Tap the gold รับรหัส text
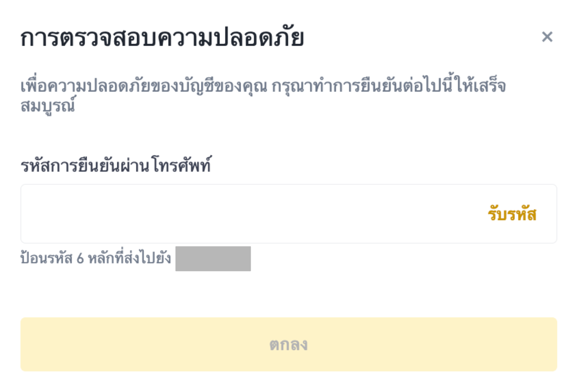Screen dimensions: 587x392 tap(512, 214)
